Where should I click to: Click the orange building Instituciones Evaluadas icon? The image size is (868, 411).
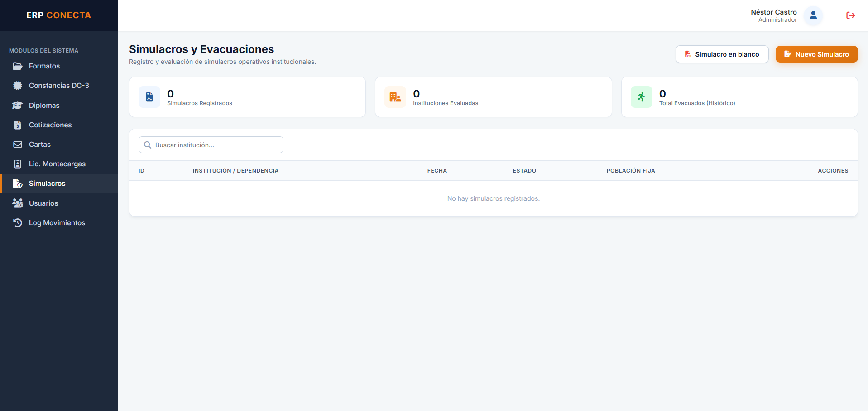[395, 97]
